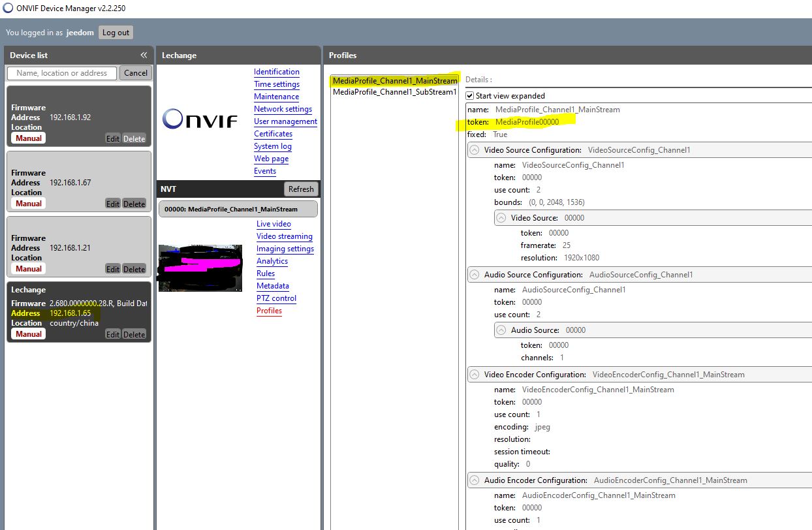Click the encoding value jpeg
Viewport: 812px width, 530px height.
[x=542, y=427]
